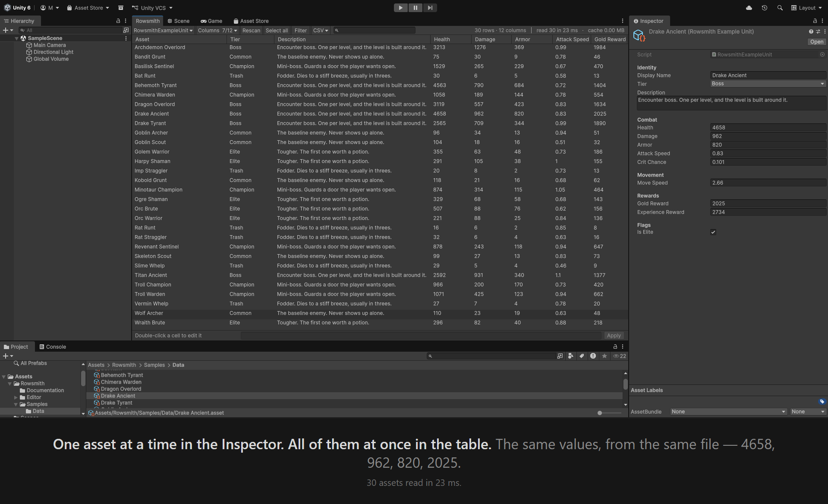
Task: Click the Health field in Inspector
Action: coord(768,128)
